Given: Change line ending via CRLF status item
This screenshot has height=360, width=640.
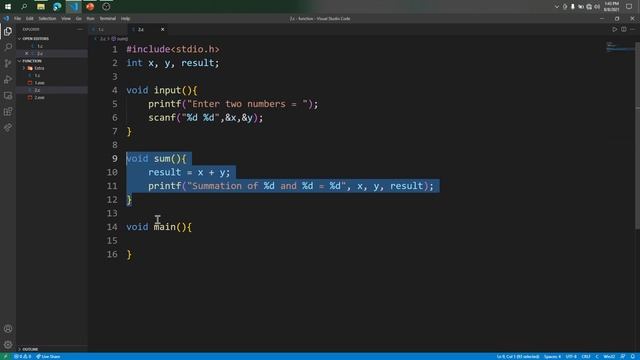Looking at the screenshot, I should pos(586,357).
